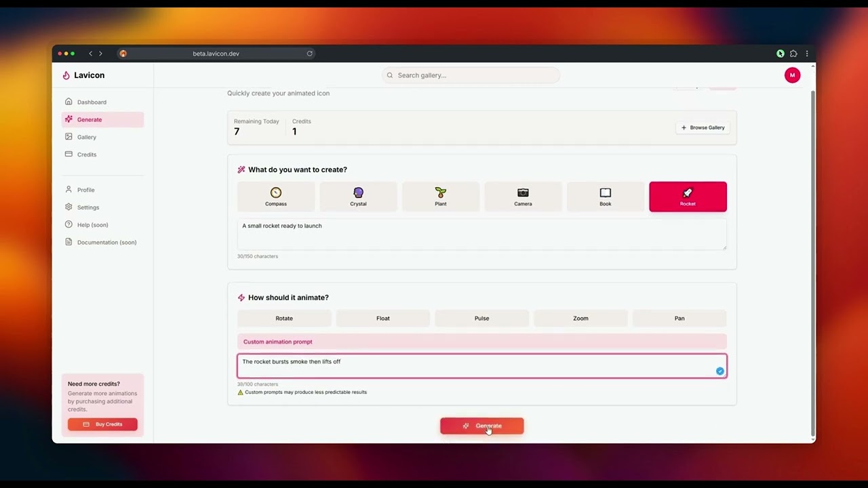
Task: Click the beta.lavicon.dev address bar
Action: (x=216, y=54)
